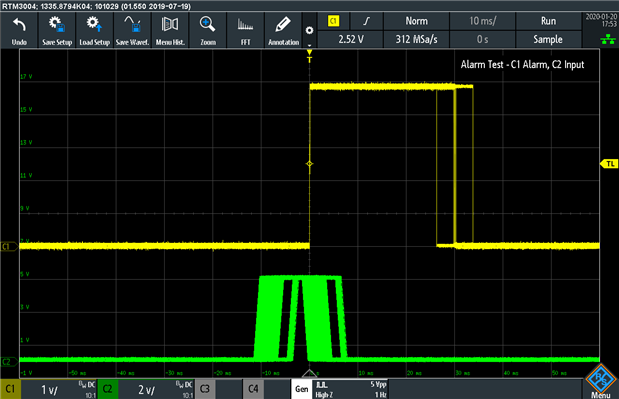Click the Run button
The image size is (619, 399).
[x=548, y=21]
